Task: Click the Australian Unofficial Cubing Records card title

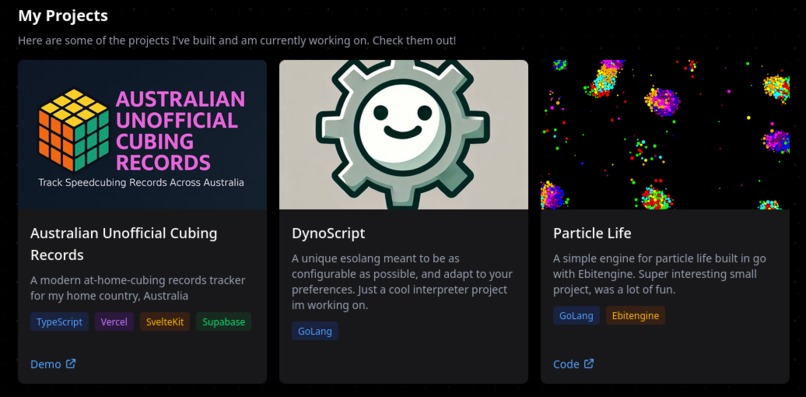Action: coord(124,244)
